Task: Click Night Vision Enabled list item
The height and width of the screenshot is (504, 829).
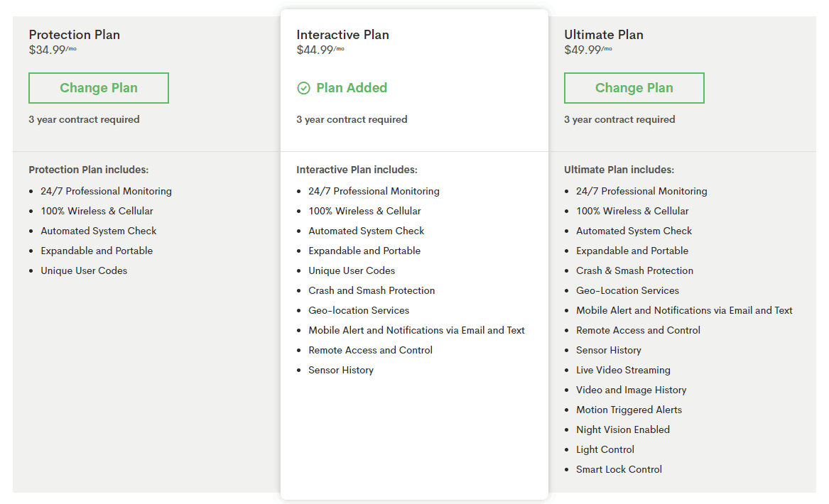Action: (x=622, y=429)
